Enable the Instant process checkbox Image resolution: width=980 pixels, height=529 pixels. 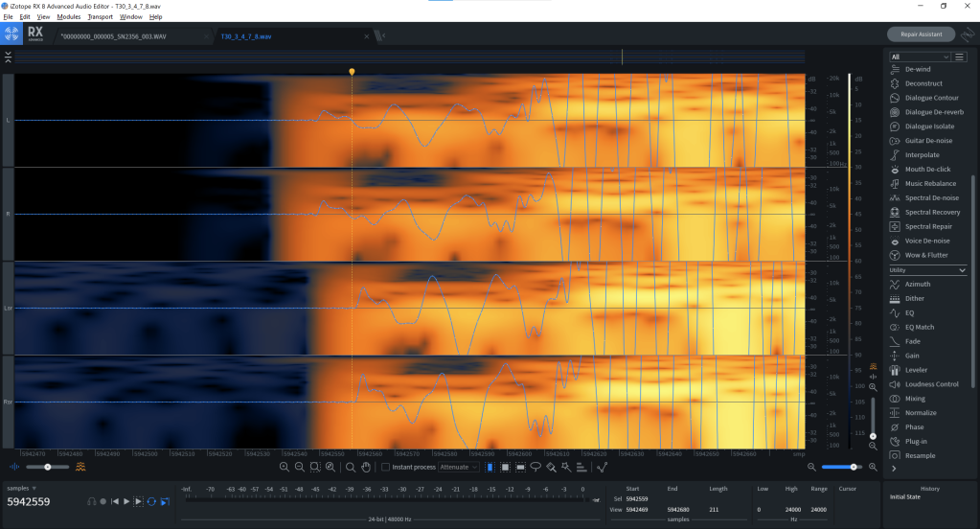pyautogui.click(x=385, y=467)
